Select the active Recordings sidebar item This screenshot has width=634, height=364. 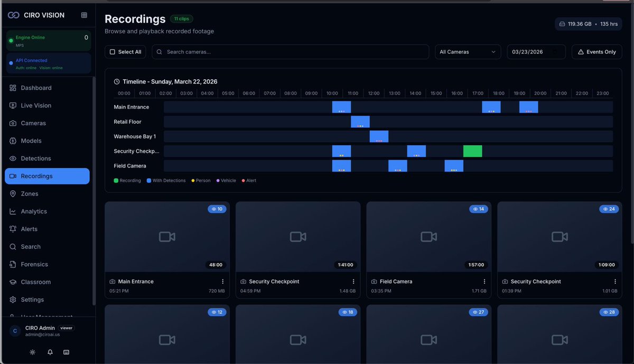coord(47,176)
